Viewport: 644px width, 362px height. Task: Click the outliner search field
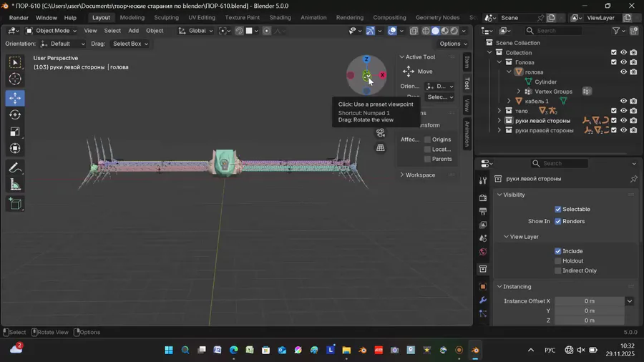pos(553,31)
